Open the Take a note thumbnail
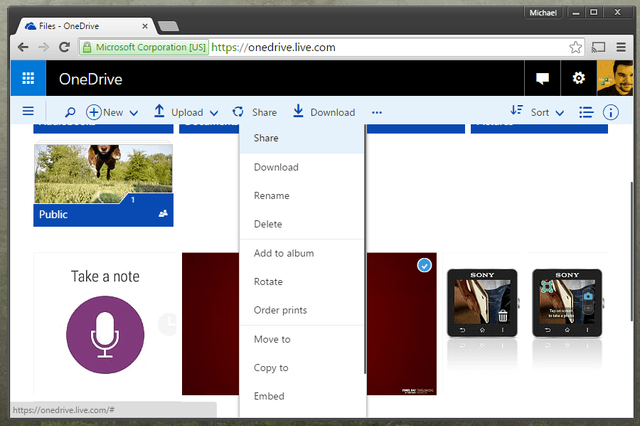 click(x=105, y=324)
